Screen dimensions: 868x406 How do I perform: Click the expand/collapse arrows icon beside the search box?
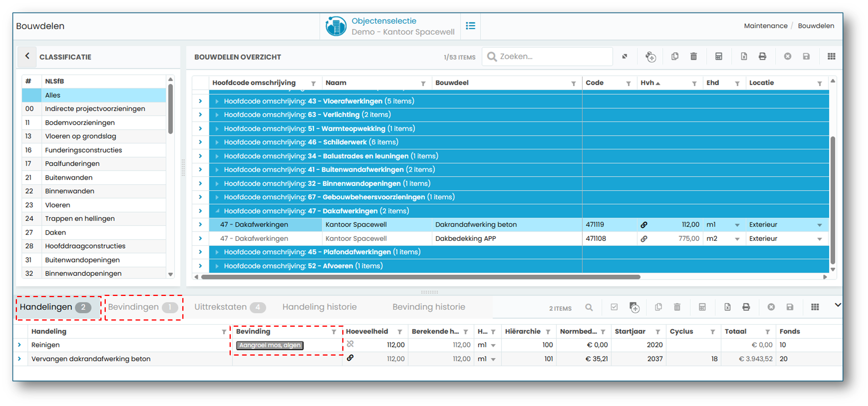tap(625, 57)
